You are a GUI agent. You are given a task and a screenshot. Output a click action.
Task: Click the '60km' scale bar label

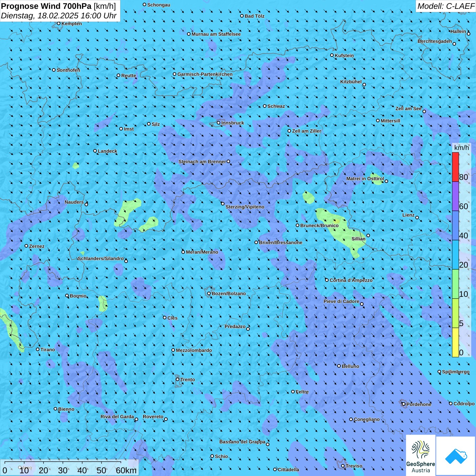[x=126, y=471]
